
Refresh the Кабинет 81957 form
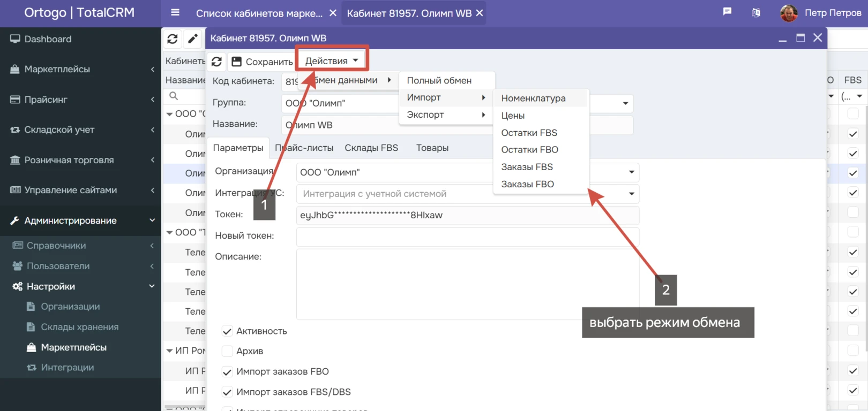point(216,62)
